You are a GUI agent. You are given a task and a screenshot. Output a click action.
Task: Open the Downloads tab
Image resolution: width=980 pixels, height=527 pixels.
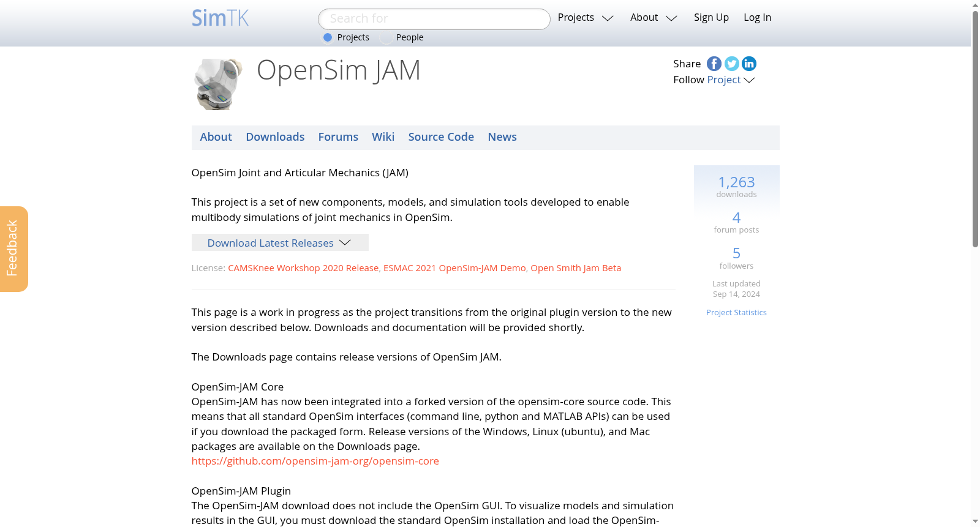(x=275, y=137)
